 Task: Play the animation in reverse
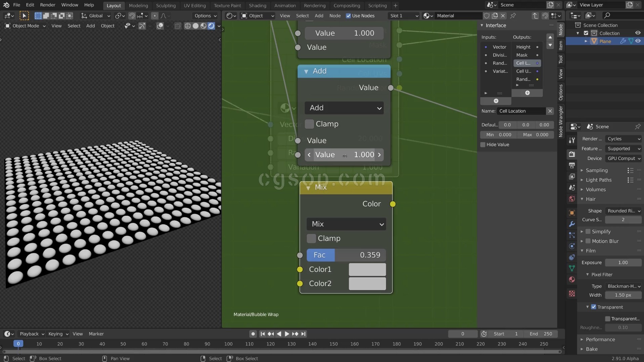coord(279,334)
